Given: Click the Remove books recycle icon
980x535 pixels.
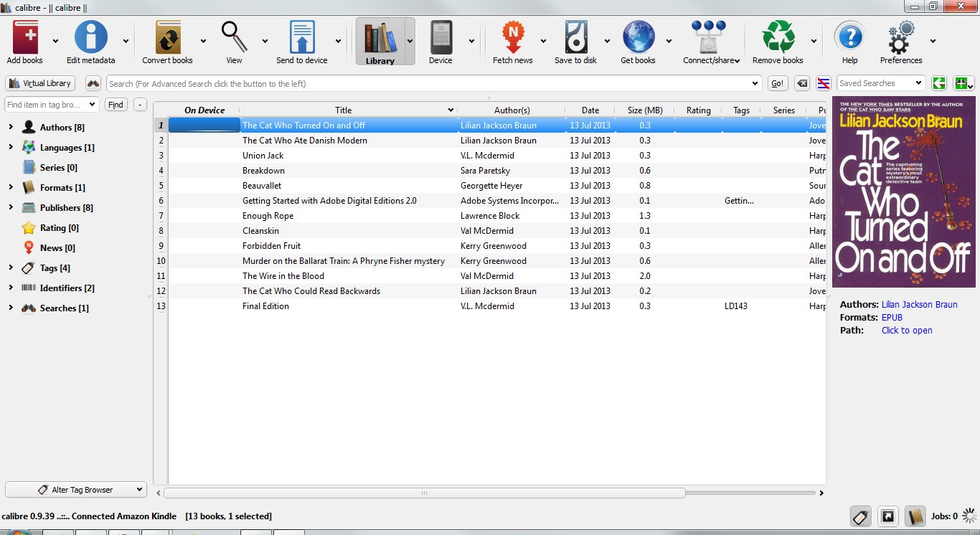Looking at the screenshot, I should coord(778,37).
